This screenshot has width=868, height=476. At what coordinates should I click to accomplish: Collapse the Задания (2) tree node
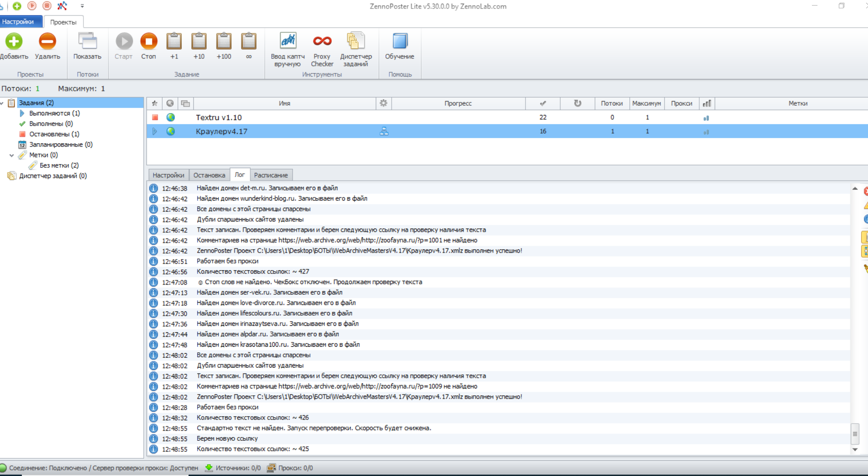pos(2,103)
